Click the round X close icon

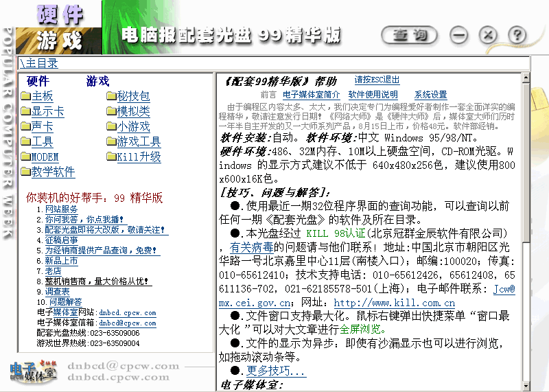(x=488, y=36)
